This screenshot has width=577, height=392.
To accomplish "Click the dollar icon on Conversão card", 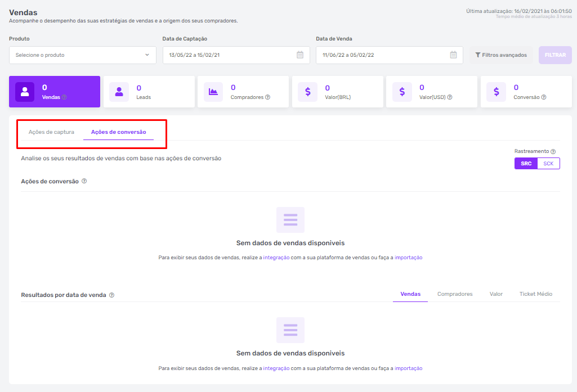I will (x=496, y=92).
